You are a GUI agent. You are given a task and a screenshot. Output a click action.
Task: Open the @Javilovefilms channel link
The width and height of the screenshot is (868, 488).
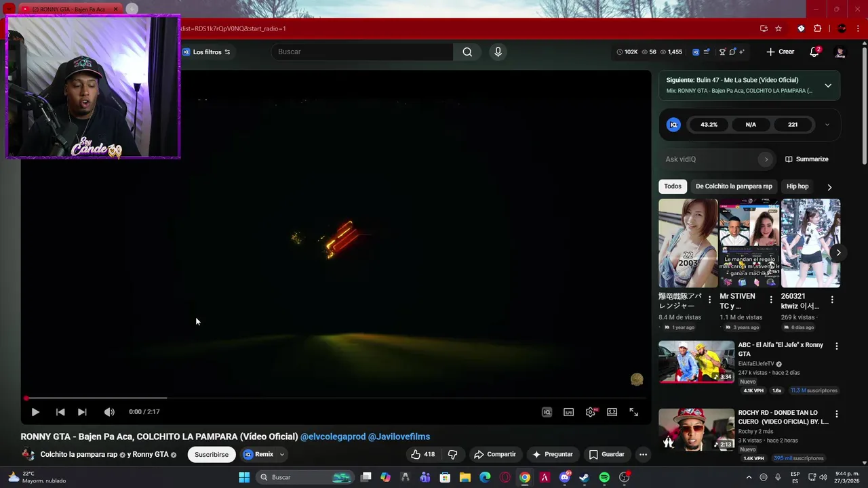[x=399, y=436]
